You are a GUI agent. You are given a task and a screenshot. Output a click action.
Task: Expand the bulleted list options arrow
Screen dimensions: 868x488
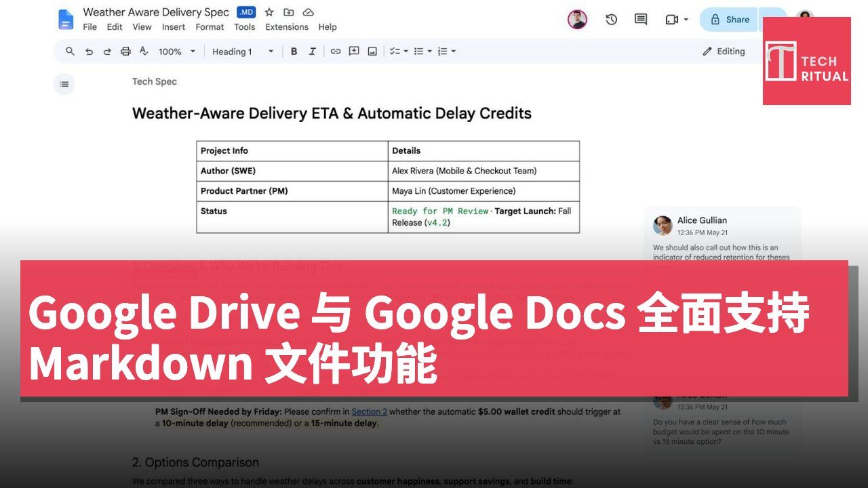tap(430, 52)
